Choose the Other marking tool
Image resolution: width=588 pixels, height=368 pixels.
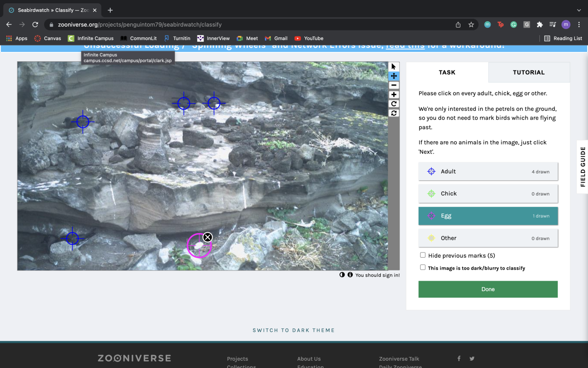[488, 238]
